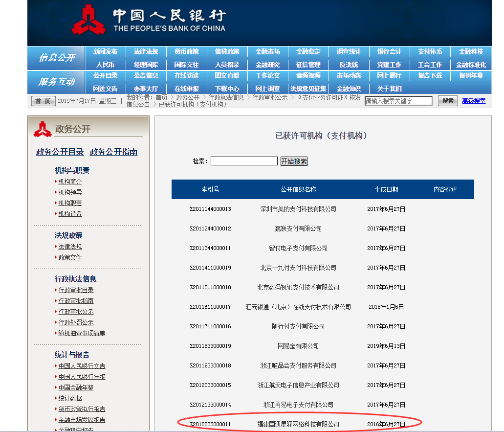Open 征信管理 in the navigation

(308, 65)
